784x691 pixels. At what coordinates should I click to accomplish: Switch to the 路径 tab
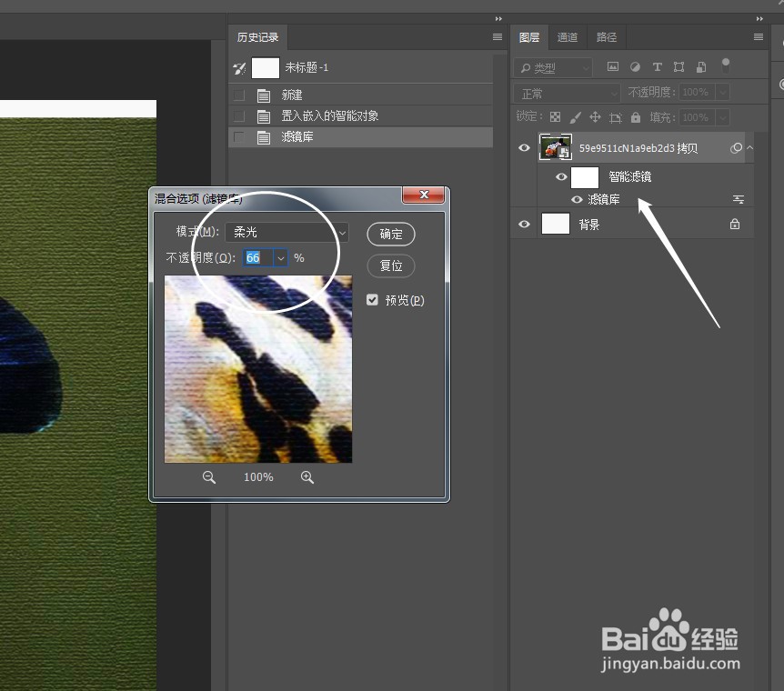point(607,37)
